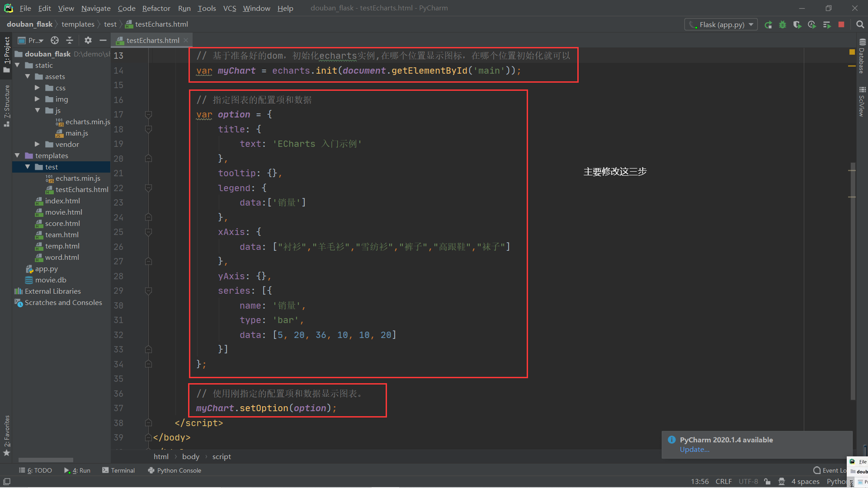Open Project panel settings gear

[x=88, y=40]
